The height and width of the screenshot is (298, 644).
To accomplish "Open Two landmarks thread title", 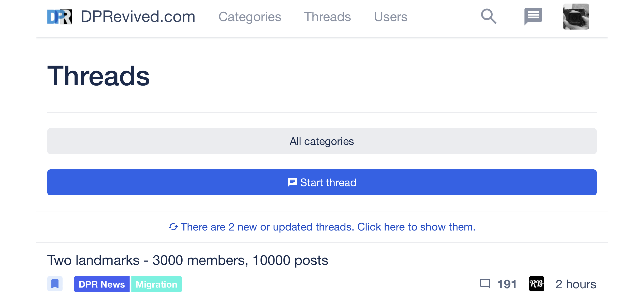I will (x=188, y=260).
